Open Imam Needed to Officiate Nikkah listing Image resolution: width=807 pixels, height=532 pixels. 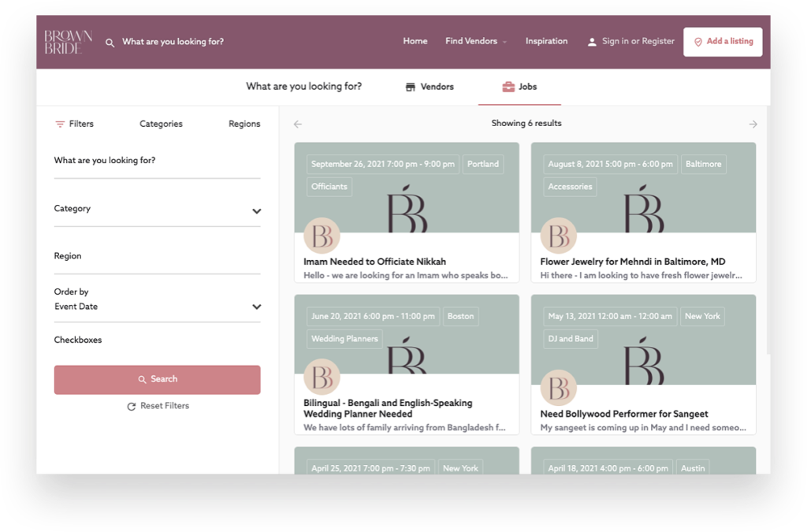click(374, 262)
